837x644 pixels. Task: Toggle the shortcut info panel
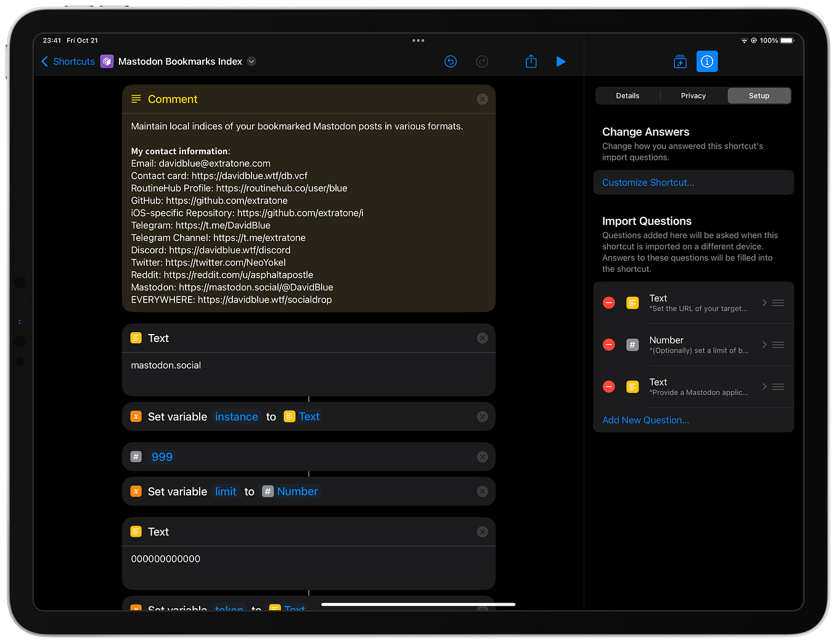[x=707, y=62]
